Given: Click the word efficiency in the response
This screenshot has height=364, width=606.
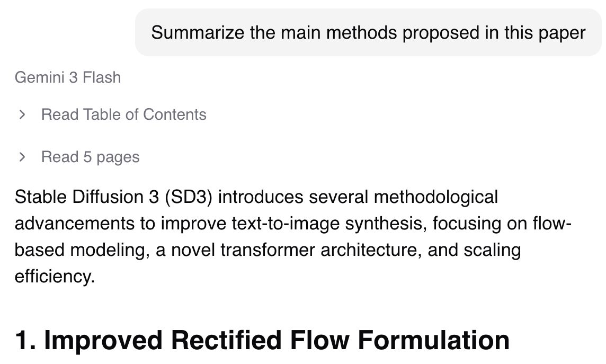Looking at the screenshot, I should click(54, 277).
